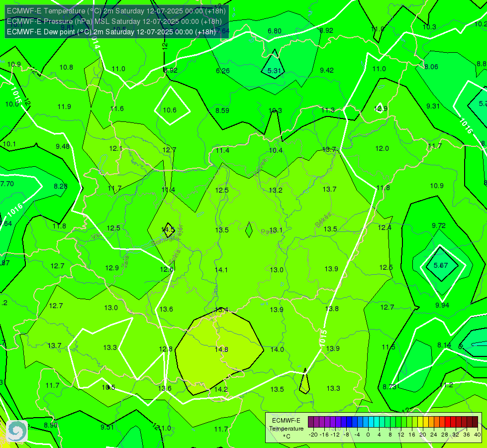Click the 10.8 temperature value
Screen dimensions: 487x448
[x=66, y=67]
